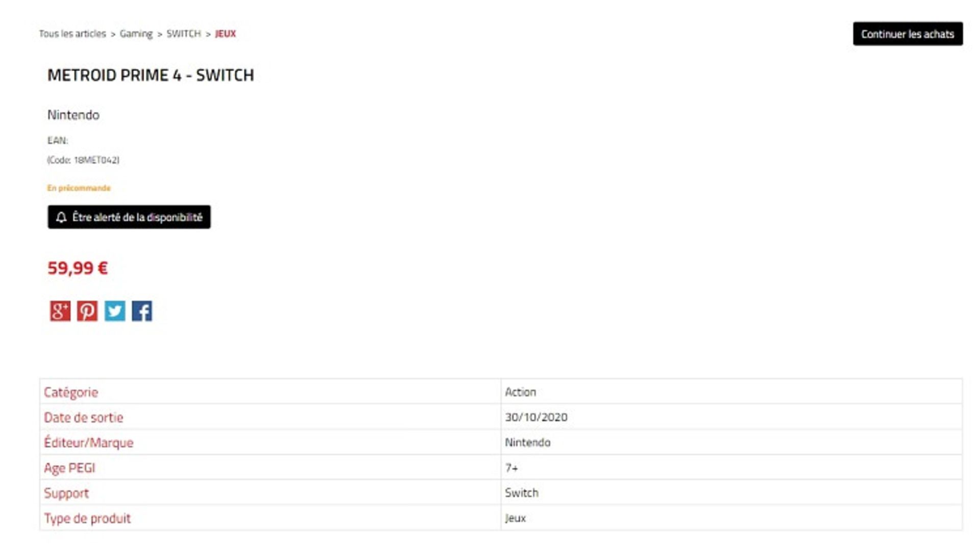980x548 pixels.
Task: Click the 'Continuer les achats' button
Action: click(908, 34)
